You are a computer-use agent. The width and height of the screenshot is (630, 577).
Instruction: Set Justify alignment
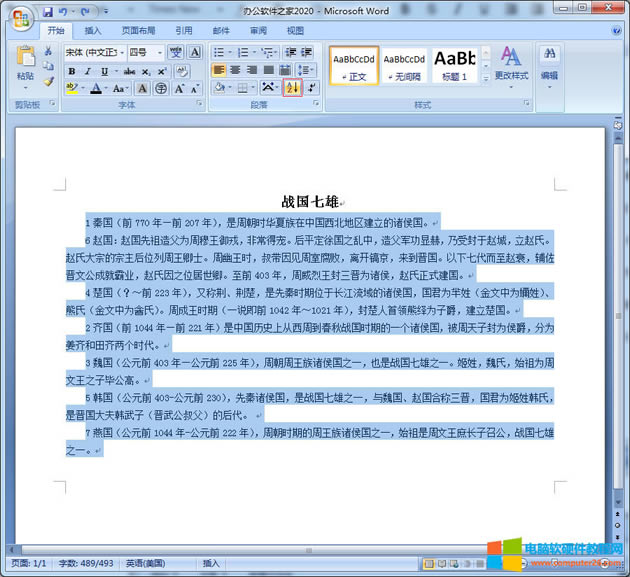click(268, 70)
